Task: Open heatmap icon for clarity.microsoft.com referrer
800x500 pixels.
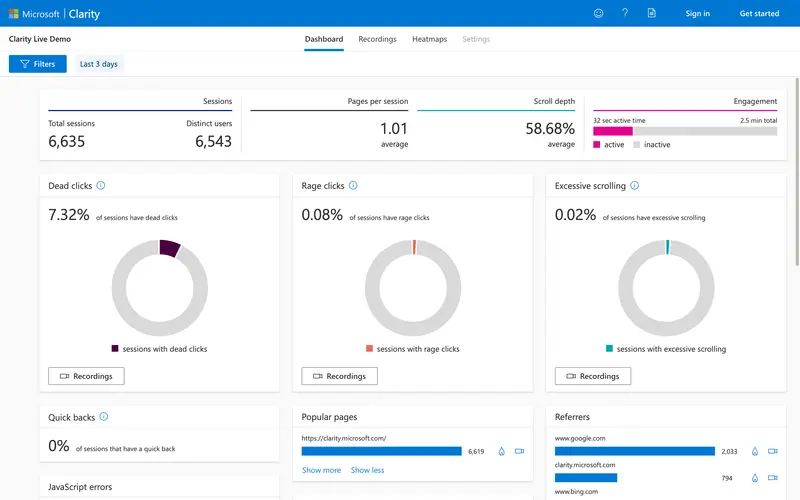Action: pyautogui.click(x=755, y=478)
